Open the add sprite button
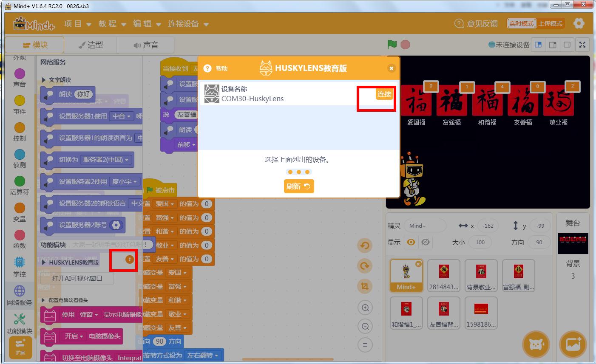Screen dimensions: 596x364 coord(536,344)
